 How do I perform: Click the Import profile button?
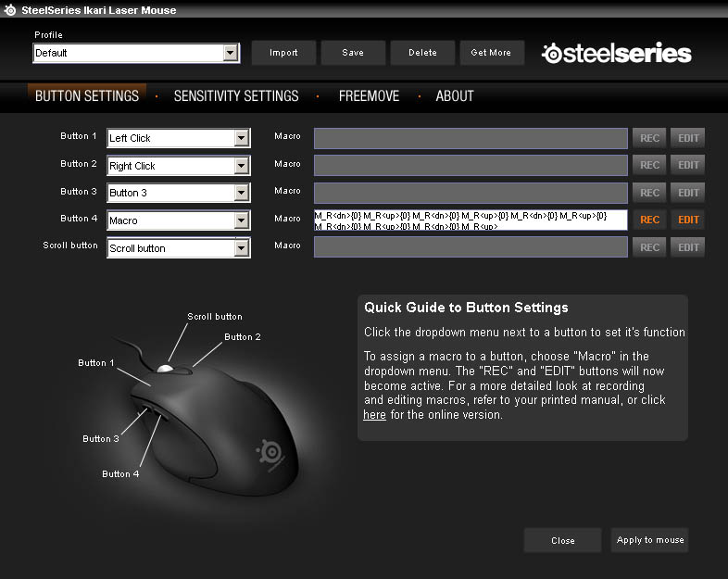coord(283,53)
